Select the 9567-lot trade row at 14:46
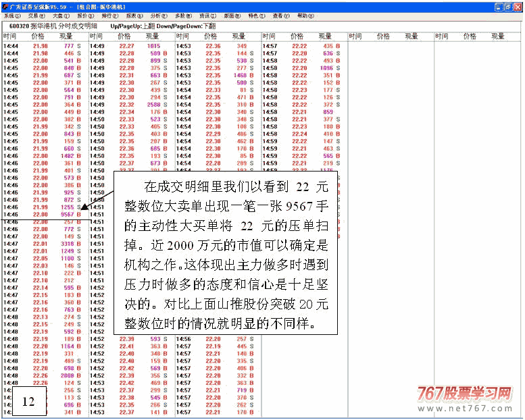The image size is (525, 420). [43, 214]
